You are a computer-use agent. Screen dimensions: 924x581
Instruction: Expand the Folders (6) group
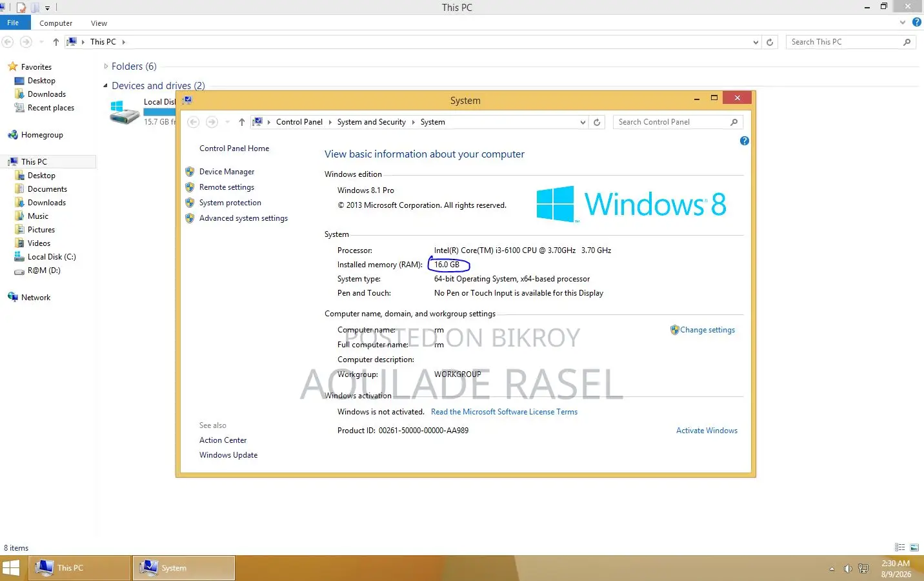click(106, 66)
